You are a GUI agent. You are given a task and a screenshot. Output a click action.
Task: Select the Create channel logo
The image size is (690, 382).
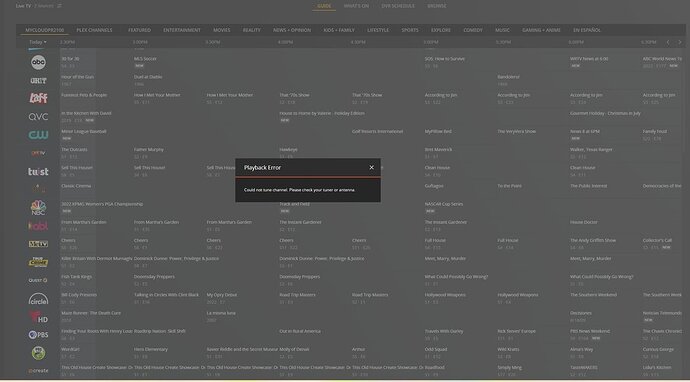pyautogui.click(x=38, y=371)
